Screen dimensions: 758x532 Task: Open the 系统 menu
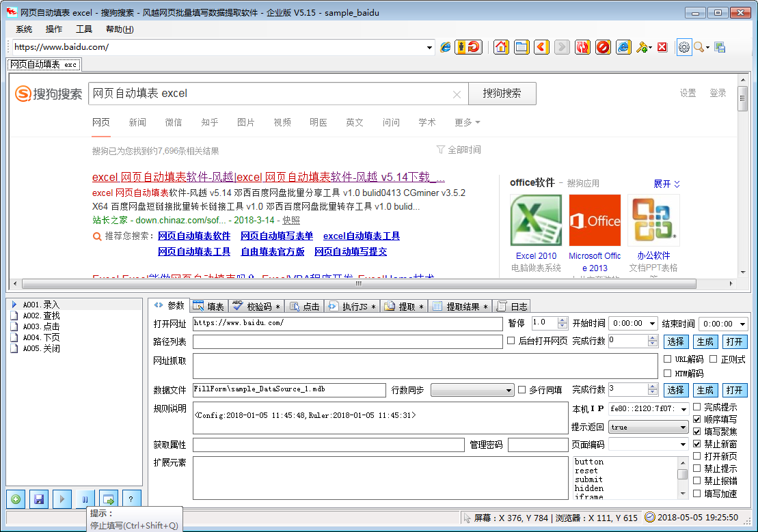24,29
